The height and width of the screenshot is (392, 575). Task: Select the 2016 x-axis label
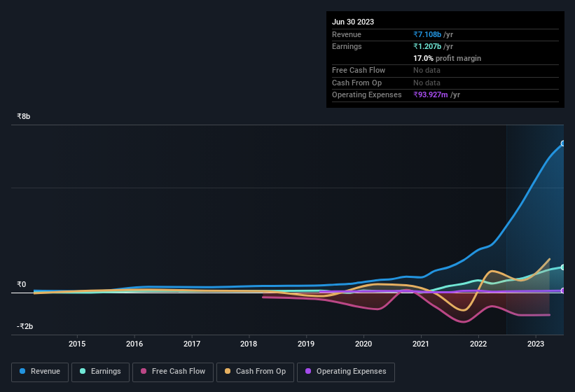pos(134,344)
